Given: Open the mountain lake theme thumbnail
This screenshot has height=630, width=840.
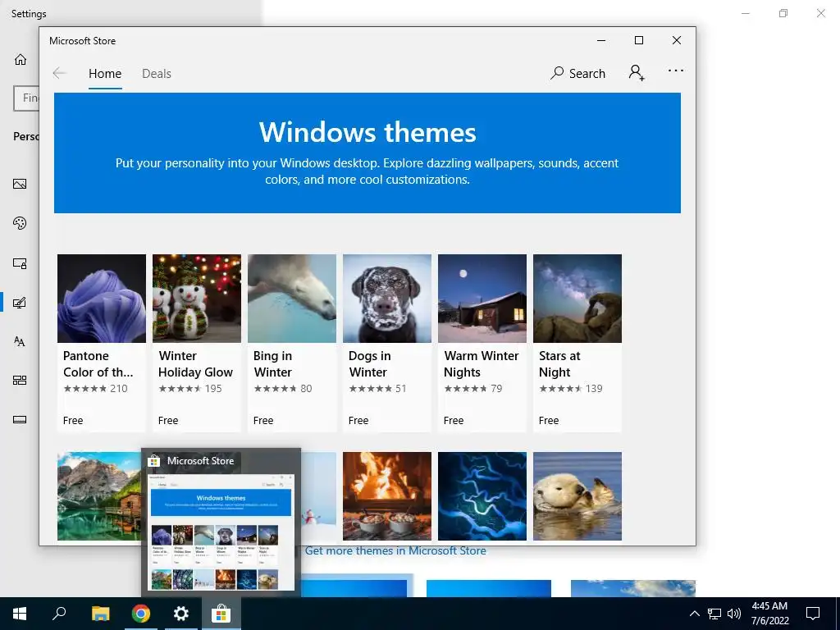Looking at the screenshot, I should pos(99,496).
